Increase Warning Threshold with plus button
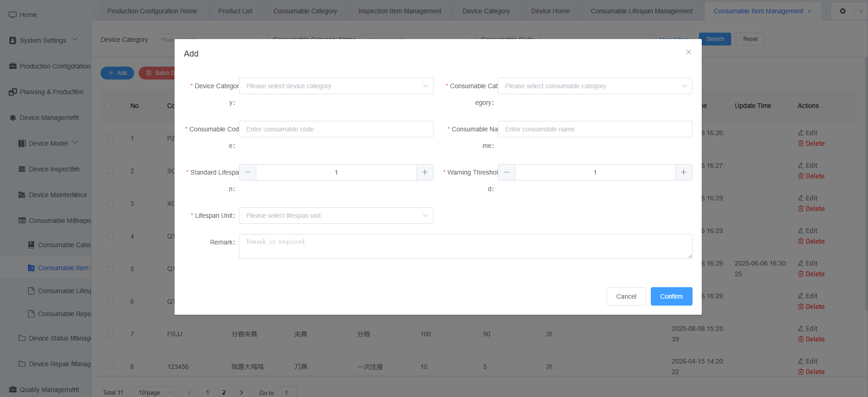 (x=684, y=172)
